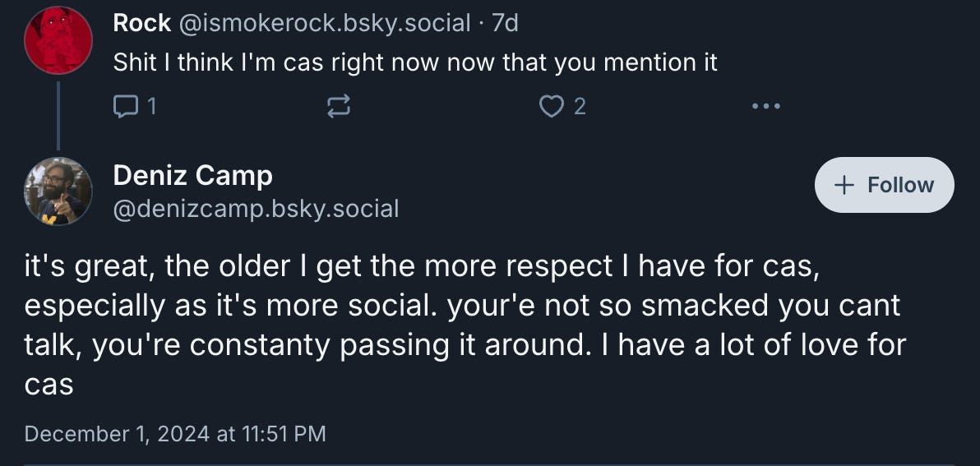Click the last word "cas" ending Deniz's post

click(x=49, y=384)
